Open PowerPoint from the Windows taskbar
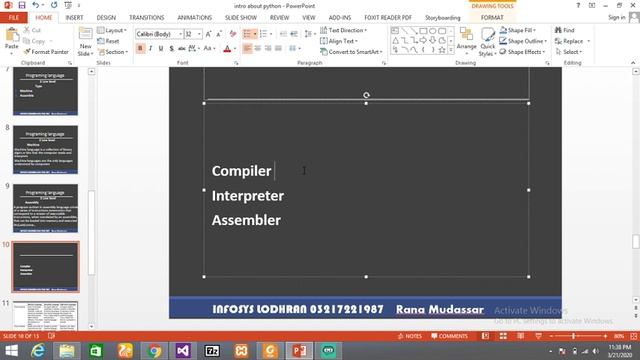 pos(299,351)
